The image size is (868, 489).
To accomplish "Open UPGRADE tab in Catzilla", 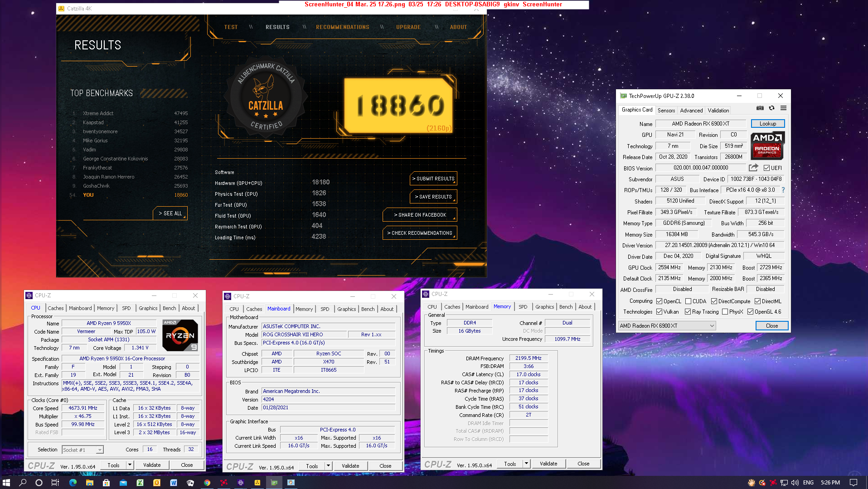I will coord(408,27).
